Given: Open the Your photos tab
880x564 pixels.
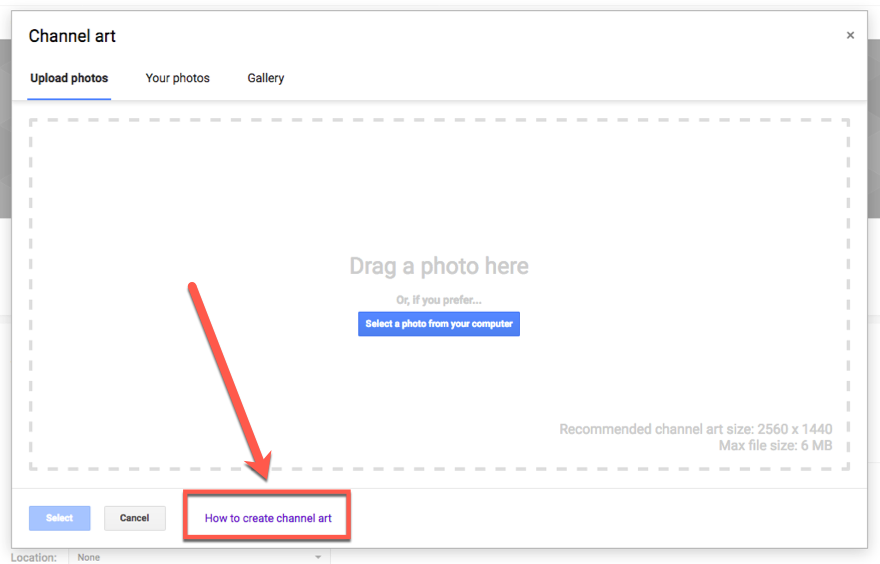Looking at the screenshot, I should [177, 78].
